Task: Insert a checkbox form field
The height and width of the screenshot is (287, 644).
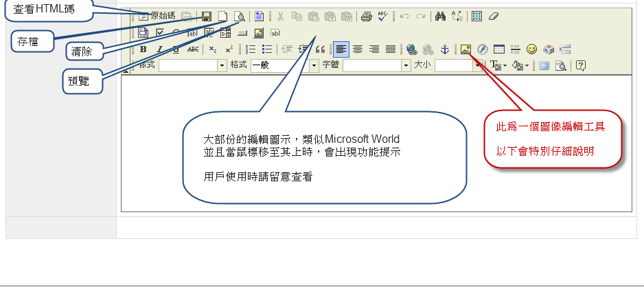Action: [x=160, y=32]
